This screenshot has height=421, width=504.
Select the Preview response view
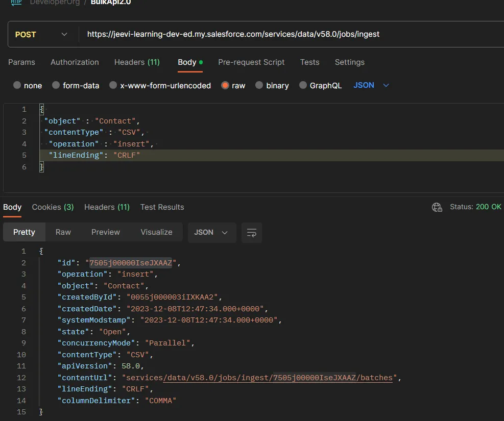point(105,232)
